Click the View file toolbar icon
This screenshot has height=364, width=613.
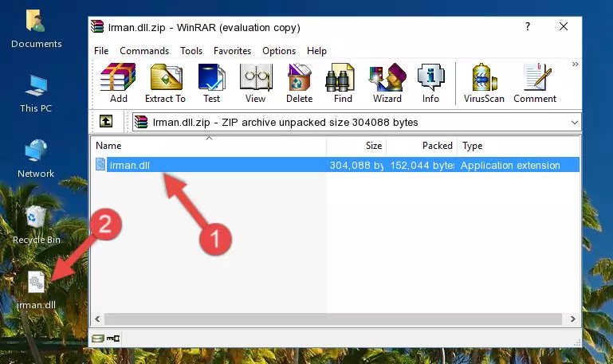(x=256, y=83)
